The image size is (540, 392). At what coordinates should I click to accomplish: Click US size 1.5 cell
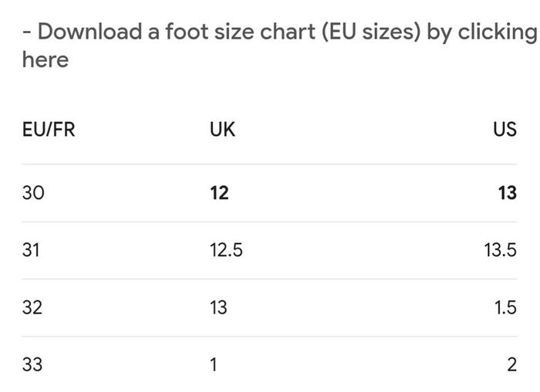pyautogui.click(x=505, y=307)
